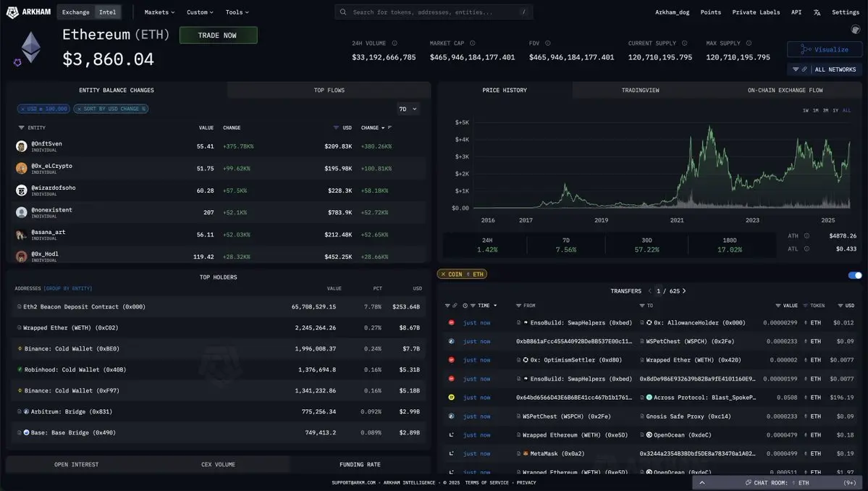The height and width of the screenshot is (491, 868).
Task: Open @0nftSven's avatar
Action: point(22,146)
